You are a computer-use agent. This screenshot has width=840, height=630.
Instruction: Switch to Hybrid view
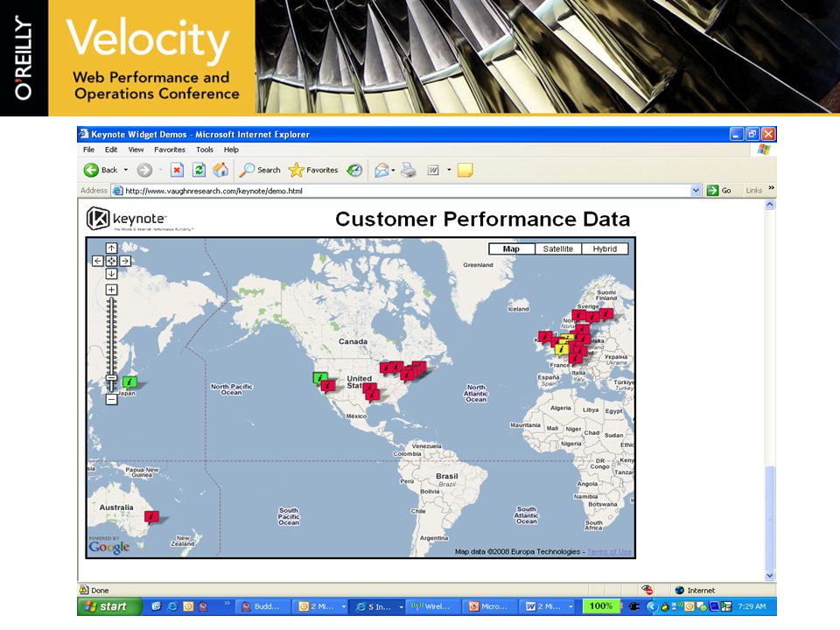tap(605, 249)
